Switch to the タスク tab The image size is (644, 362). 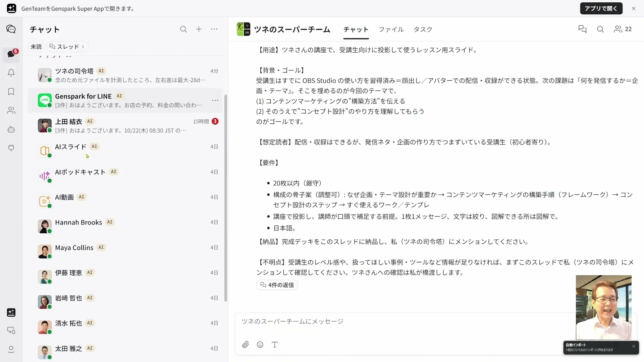[x=423, y=29]
